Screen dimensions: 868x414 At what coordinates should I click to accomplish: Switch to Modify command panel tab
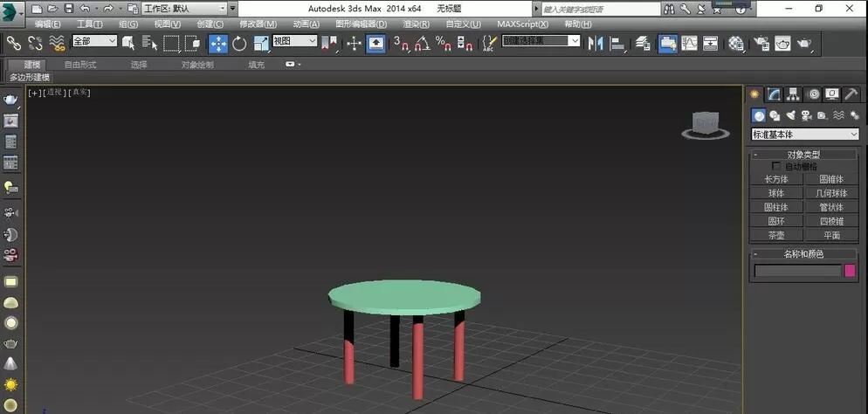pyautogui.click(x=774, y=94)
